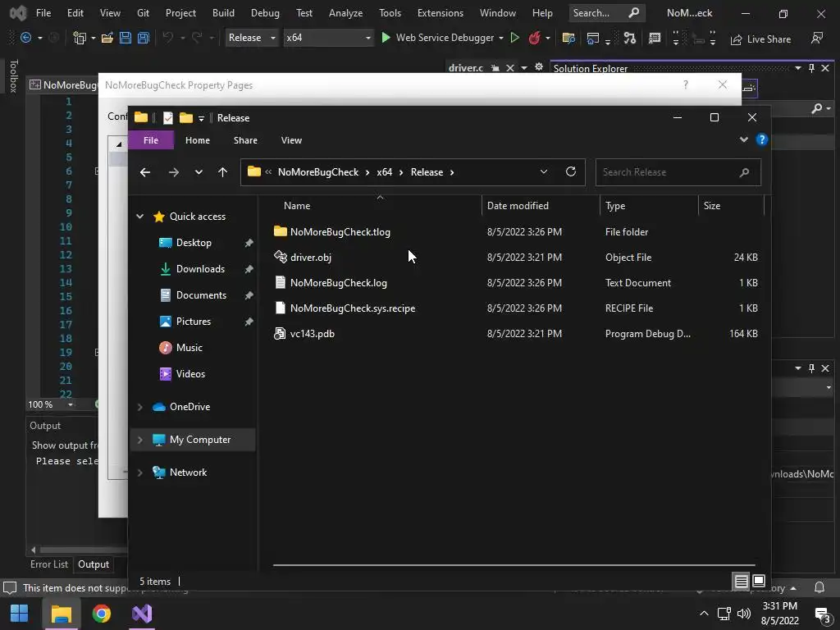The width and height of the screenshot is (840, 630).
Task: Click the Live Share icon
Action: [736, 39]
